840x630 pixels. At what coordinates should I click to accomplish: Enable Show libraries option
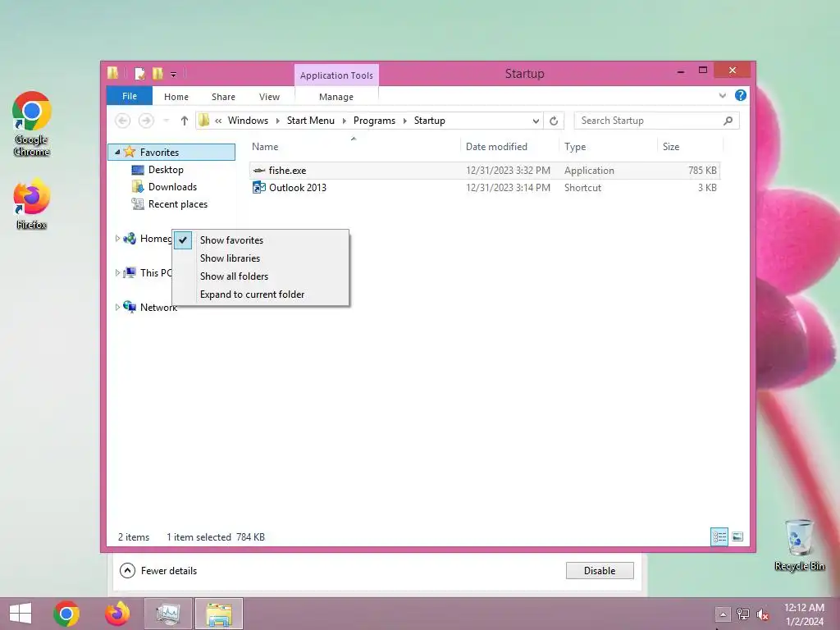click(x=261, y=258)
